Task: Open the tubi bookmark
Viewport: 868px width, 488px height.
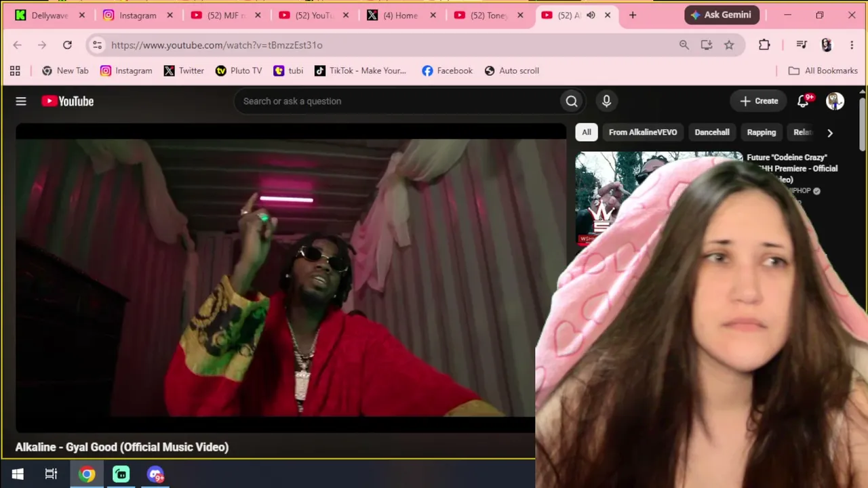Action: tap(288, 70)
